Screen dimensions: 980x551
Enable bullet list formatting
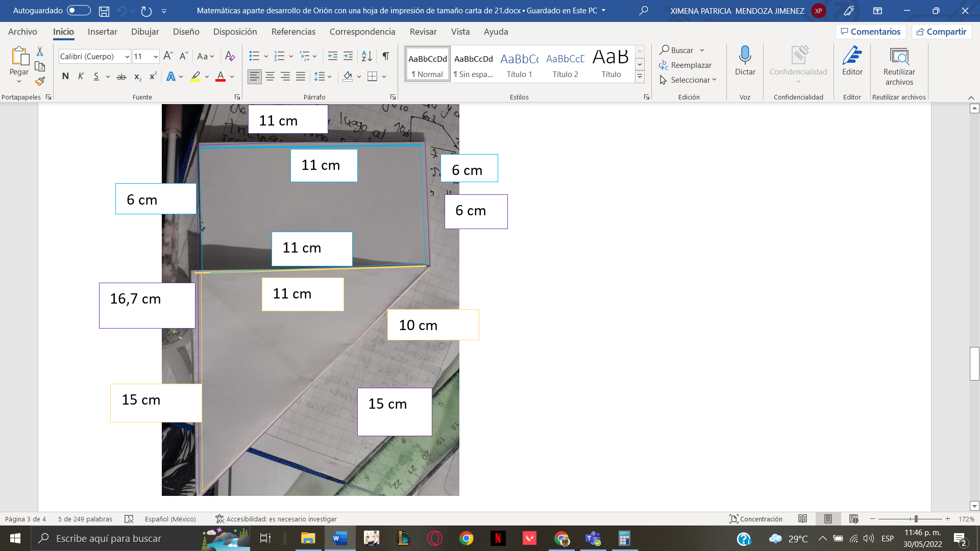click(x=254, y=56)
